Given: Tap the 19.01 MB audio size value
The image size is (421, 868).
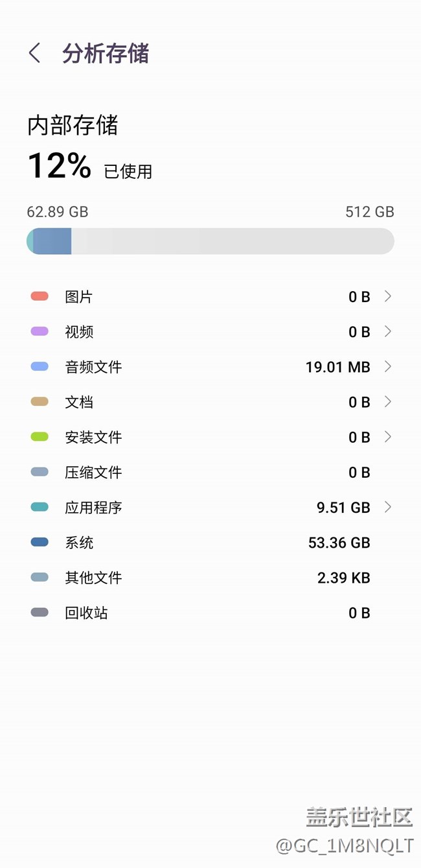Looking at the screenshot, I should pyautogui.click(x=337, y=368).
